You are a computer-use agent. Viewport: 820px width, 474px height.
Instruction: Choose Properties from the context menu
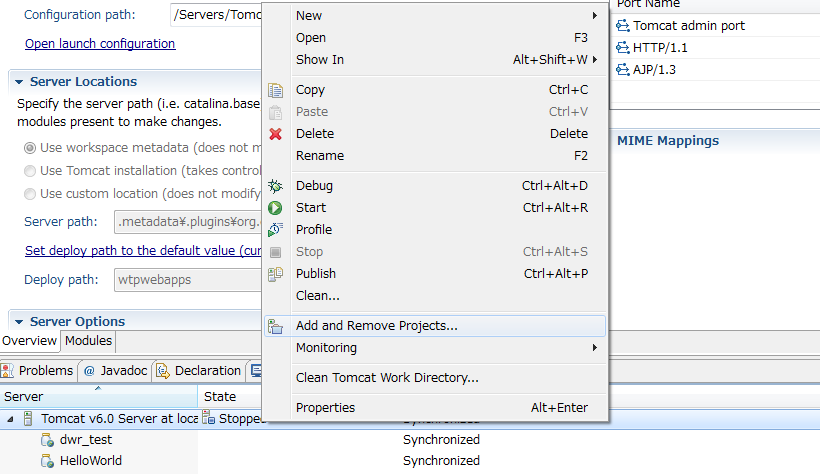click(435, 408)
